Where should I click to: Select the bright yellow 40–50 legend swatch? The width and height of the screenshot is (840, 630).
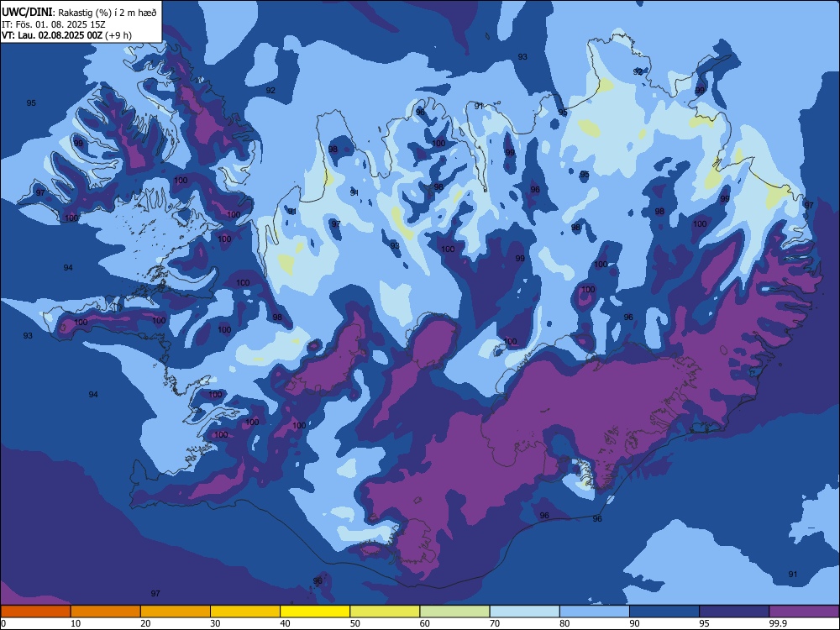click(315, 612)
